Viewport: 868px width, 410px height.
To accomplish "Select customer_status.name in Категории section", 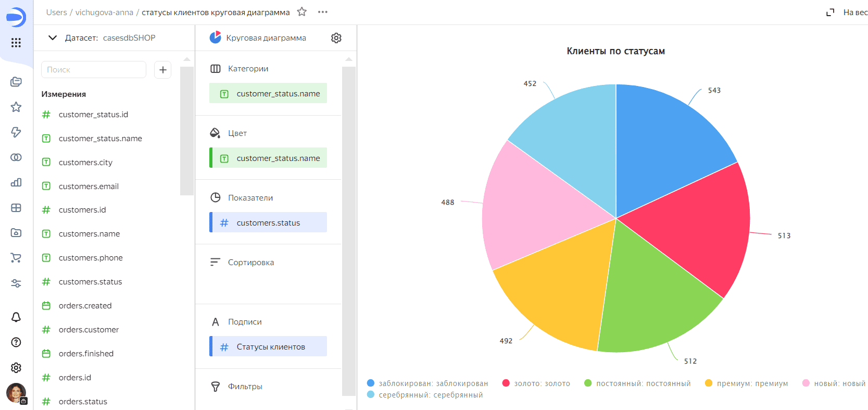I will tap(268, 93).
